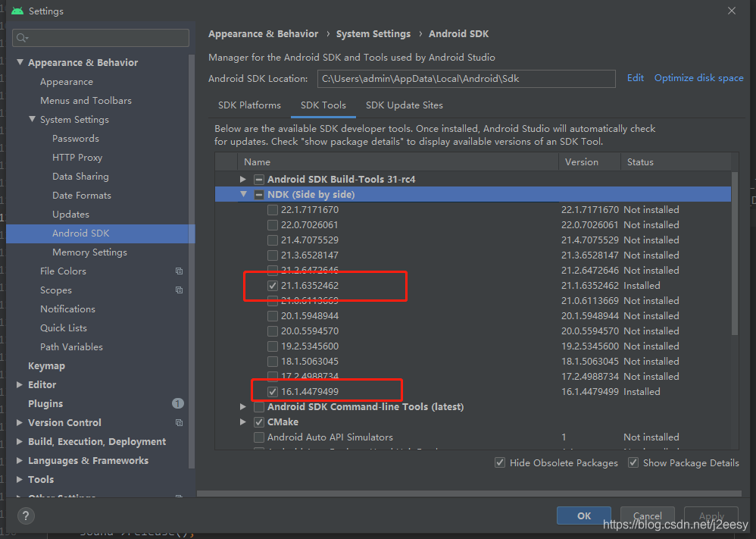Click the Status column header
The width and height of the screenshot is (756, 539).
point(676,162)
